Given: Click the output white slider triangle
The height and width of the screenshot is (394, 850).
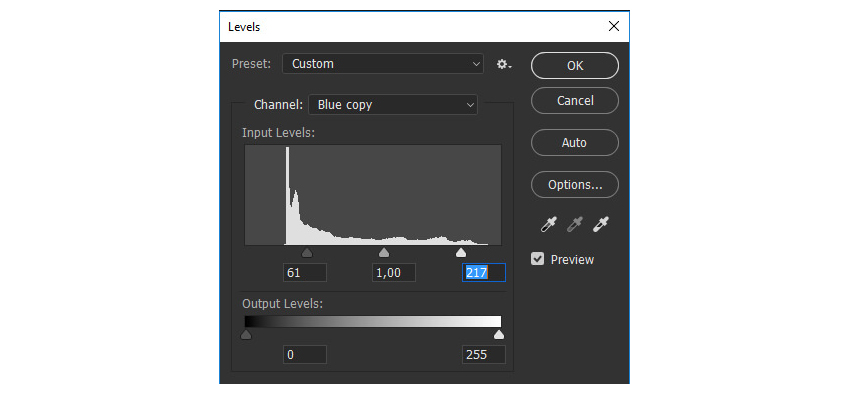Looking at the screenshot, I should [x=499, y=335].
